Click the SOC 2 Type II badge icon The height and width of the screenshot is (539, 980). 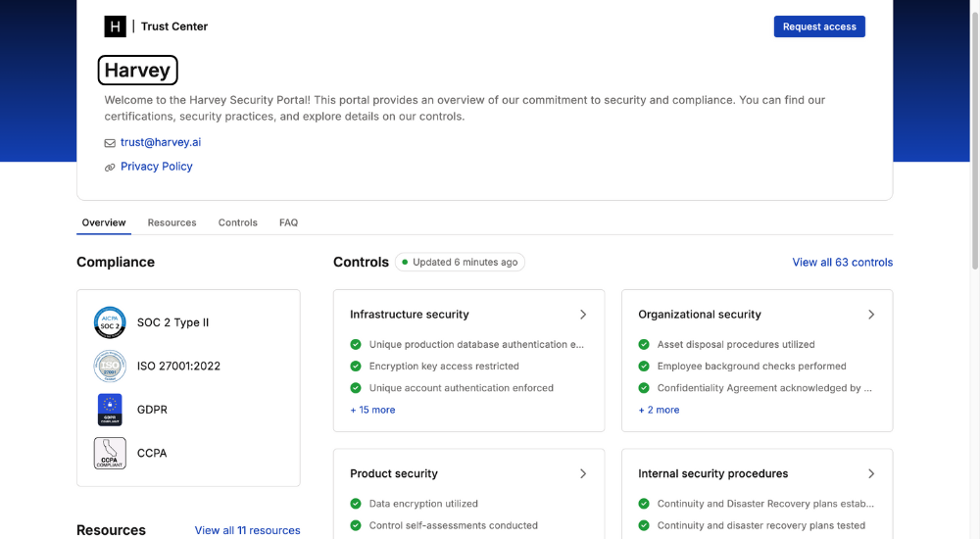[110, 322]
